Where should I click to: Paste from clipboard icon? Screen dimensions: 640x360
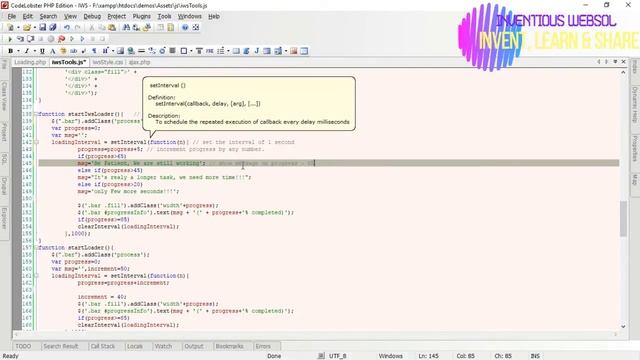click(x=112, y=27)
